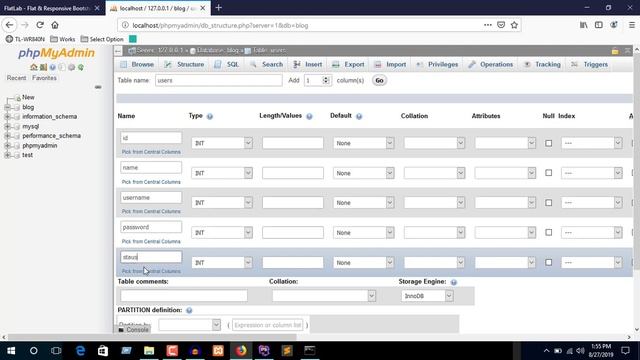Click help icon beside Storage Engine

453,282
